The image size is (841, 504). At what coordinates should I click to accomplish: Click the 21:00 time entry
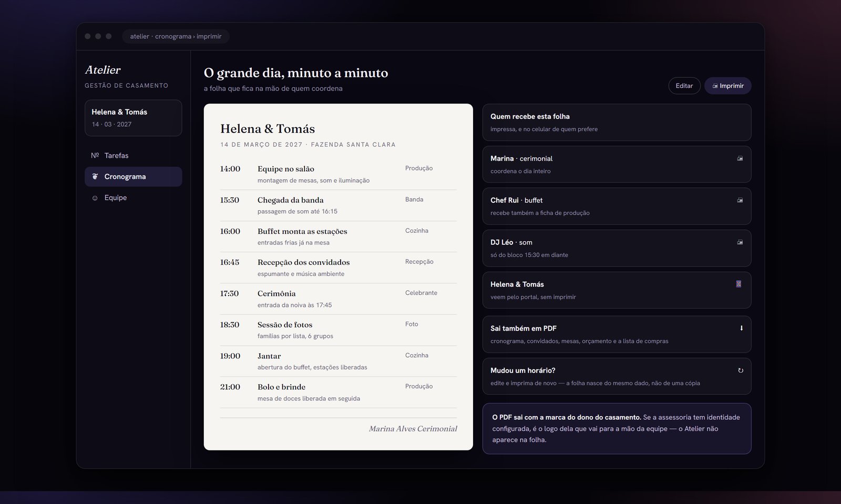click(x=230, y=387)
